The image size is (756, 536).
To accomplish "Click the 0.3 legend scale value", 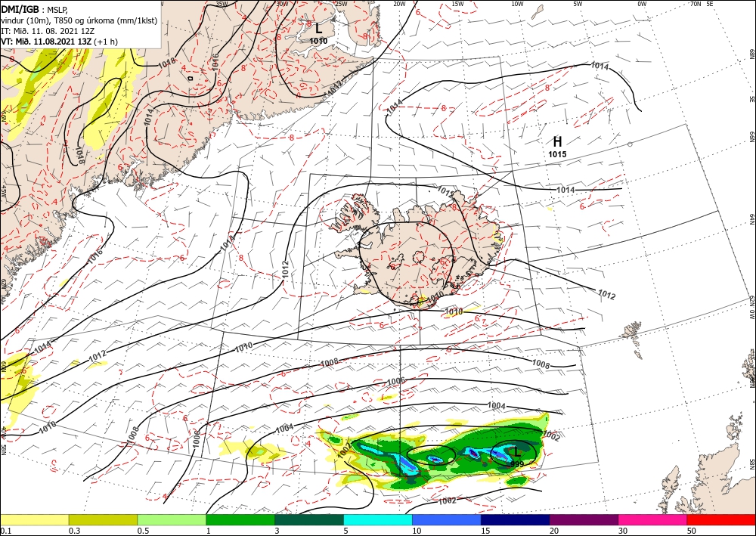I will pos(74,531).
